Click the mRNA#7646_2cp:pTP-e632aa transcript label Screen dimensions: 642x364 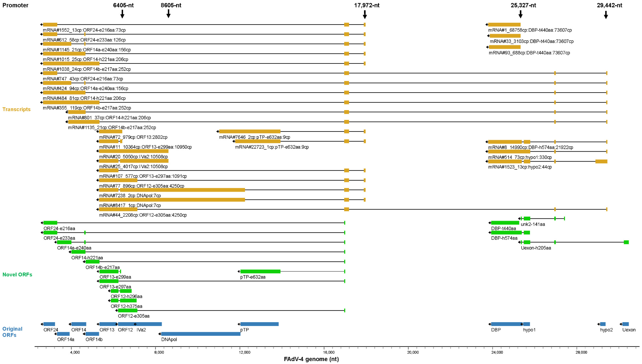(x=254, y=137)
